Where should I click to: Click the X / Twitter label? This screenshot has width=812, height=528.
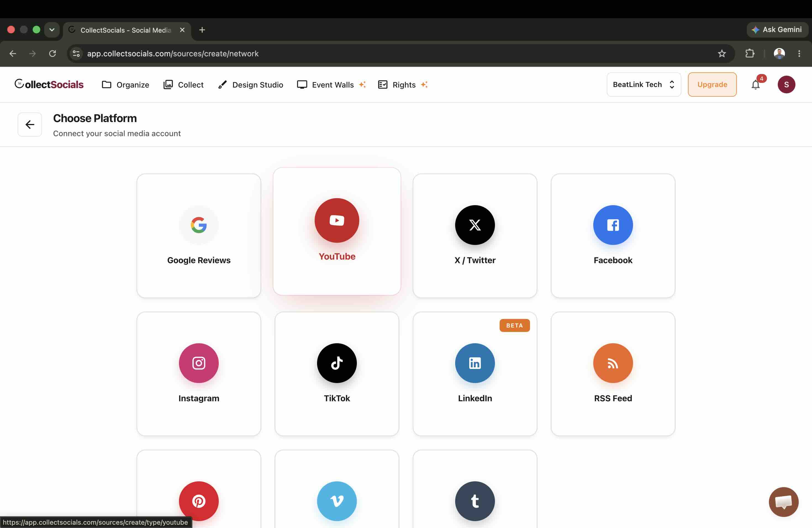[x=474, y=260]
